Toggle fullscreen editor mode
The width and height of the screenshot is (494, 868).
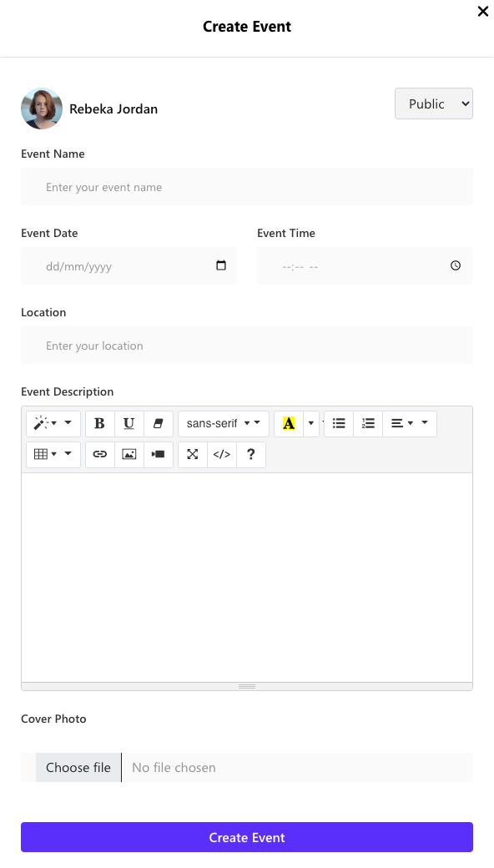[193, 455]
